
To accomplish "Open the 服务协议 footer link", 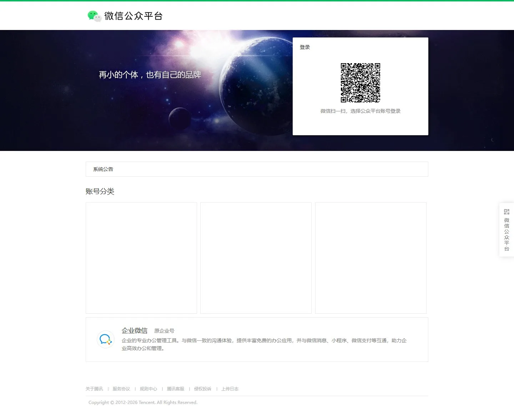I will coord(121,389).
